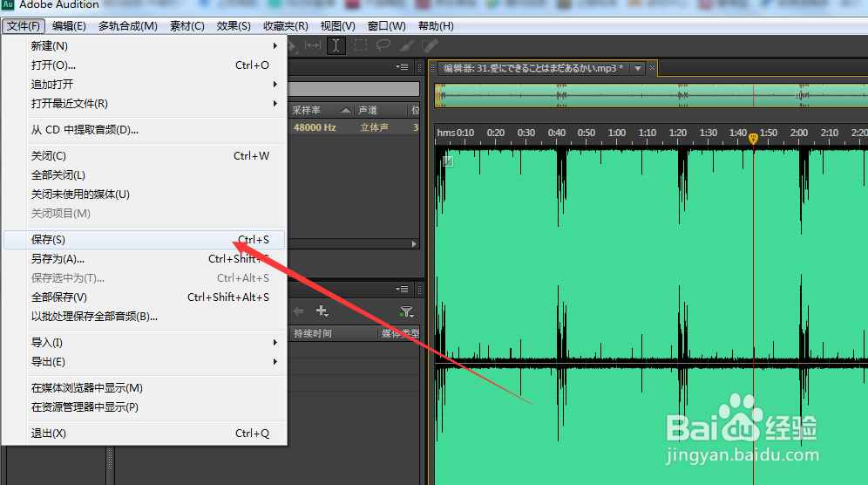Select the Spot Healing Brush tool
The height and width of the screenshot is (485, 868).
tap(430, 45)
